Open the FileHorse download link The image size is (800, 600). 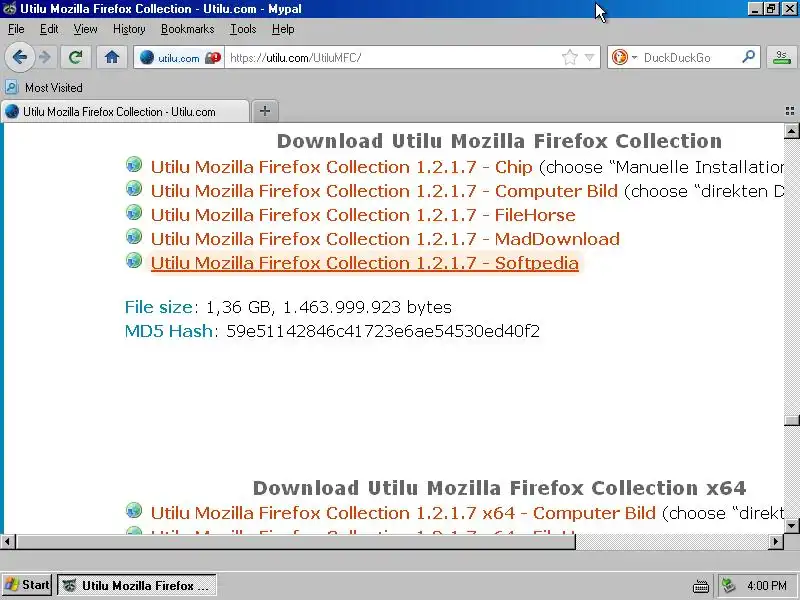(x=363, y=215)
